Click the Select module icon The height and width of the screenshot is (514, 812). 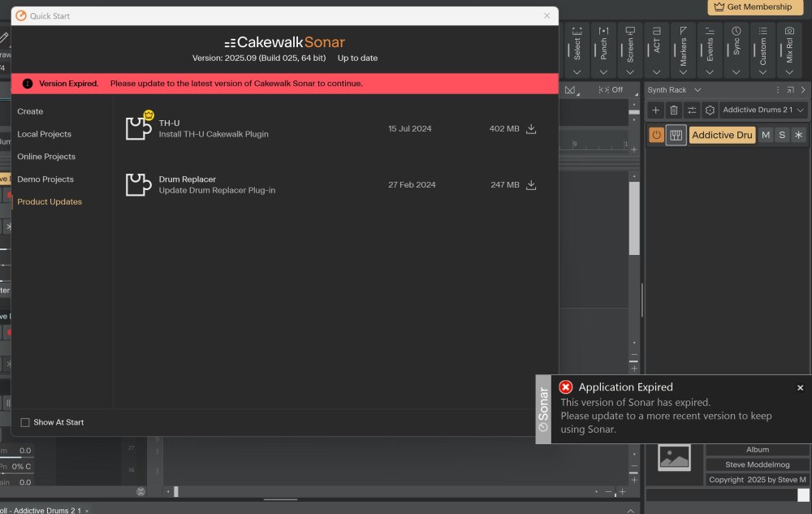pyautogui.click(x=577, y=31)
